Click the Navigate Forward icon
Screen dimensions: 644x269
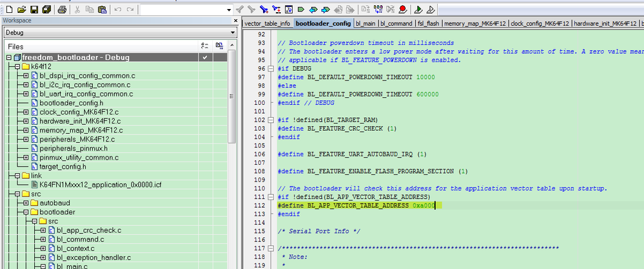(350, 9)
